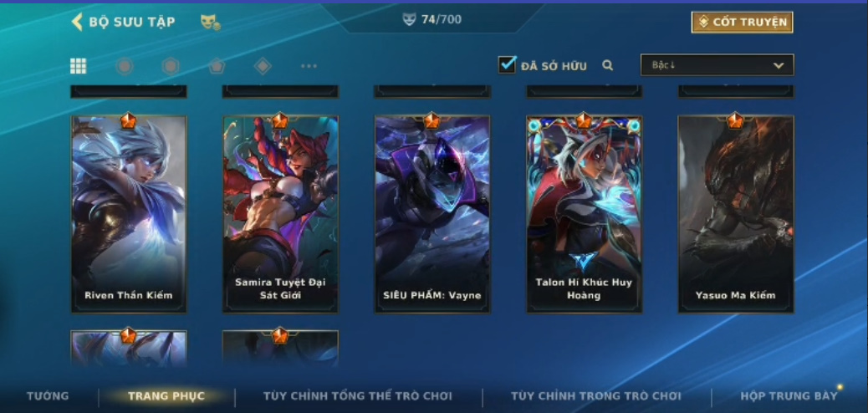This screenshot has height=413, width=868.
Task: Open the Hộp Trưng Bày tab
Action: pyautogui.click(x=789, y=395)
